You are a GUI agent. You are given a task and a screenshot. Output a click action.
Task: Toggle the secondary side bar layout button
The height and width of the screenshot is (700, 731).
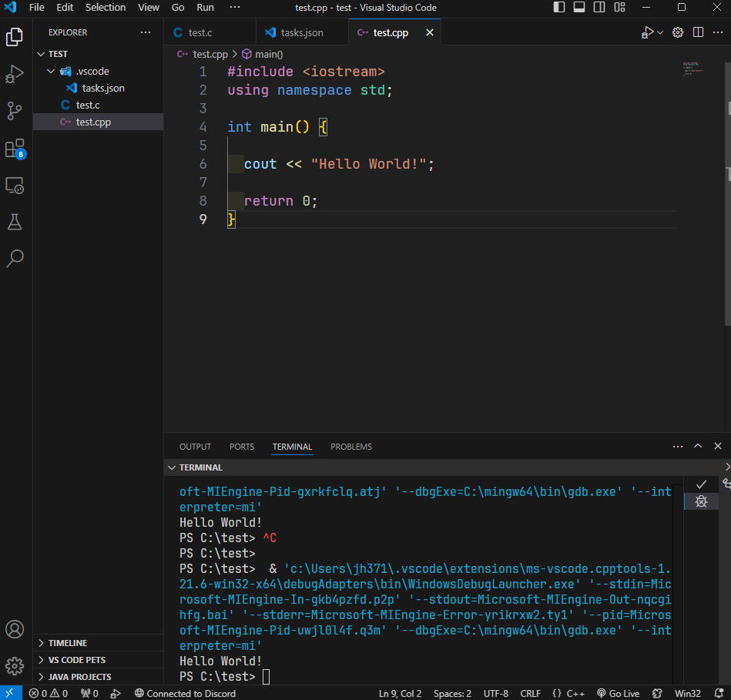599,8
